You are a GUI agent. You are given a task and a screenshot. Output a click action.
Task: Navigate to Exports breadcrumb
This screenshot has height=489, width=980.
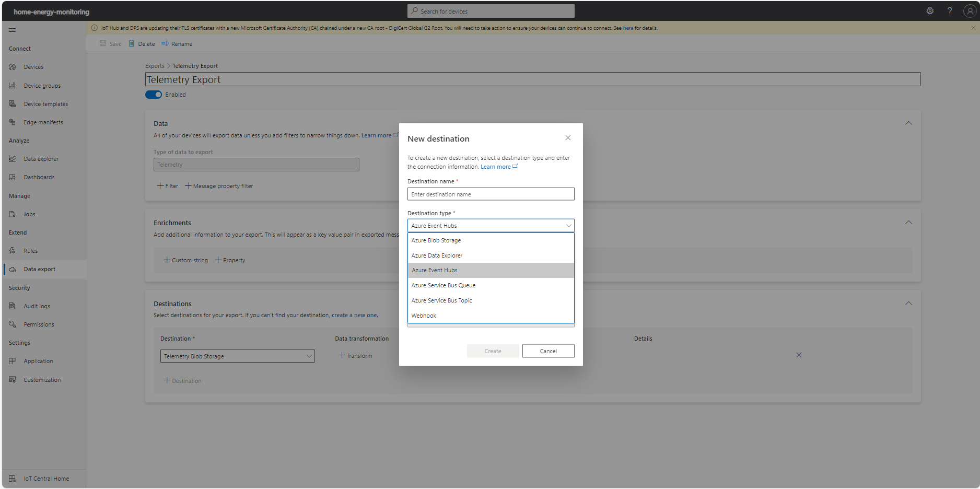155,66
